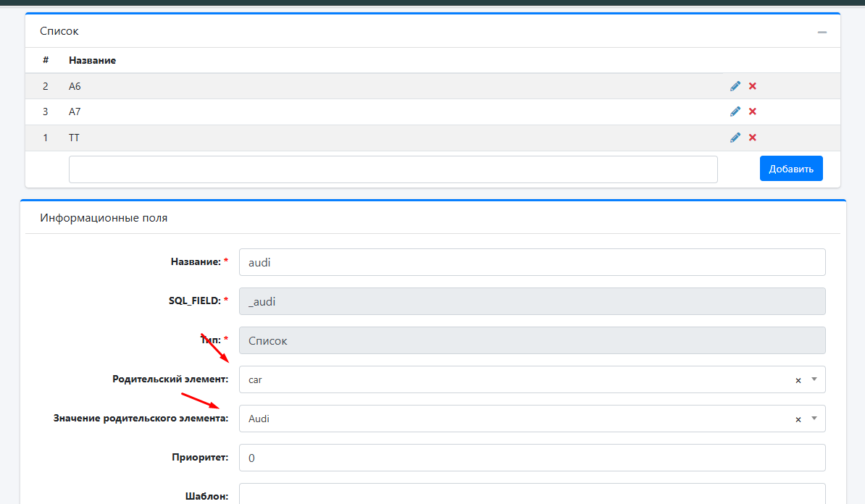Viewport: 865px width, 504px height.
Task: Delete the A7 list entry
Action: [753, 112]
